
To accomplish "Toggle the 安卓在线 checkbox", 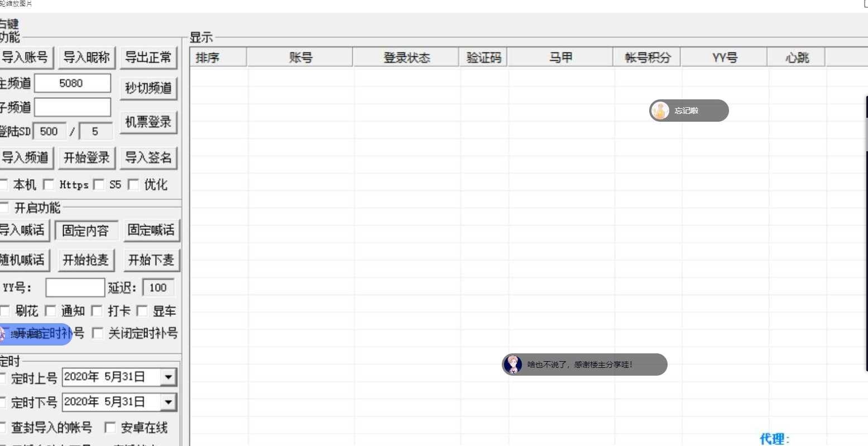I will (111, 428).
